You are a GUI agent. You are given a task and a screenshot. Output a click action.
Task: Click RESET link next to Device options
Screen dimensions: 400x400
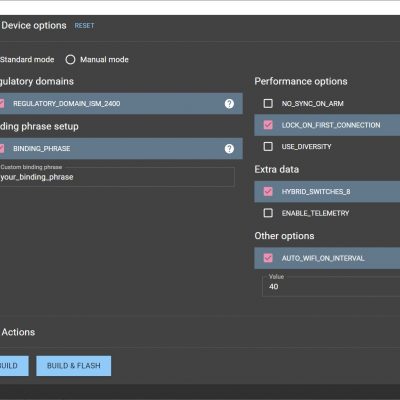pos(84,26)
